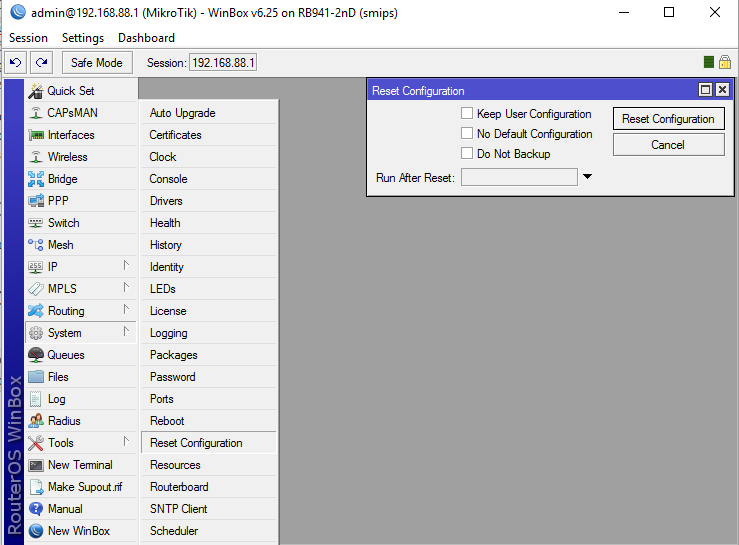The height and width of the screenshot is (545, 739).
Task: Tick the Do Not Backup checkbox
Action: coord(467,153)
